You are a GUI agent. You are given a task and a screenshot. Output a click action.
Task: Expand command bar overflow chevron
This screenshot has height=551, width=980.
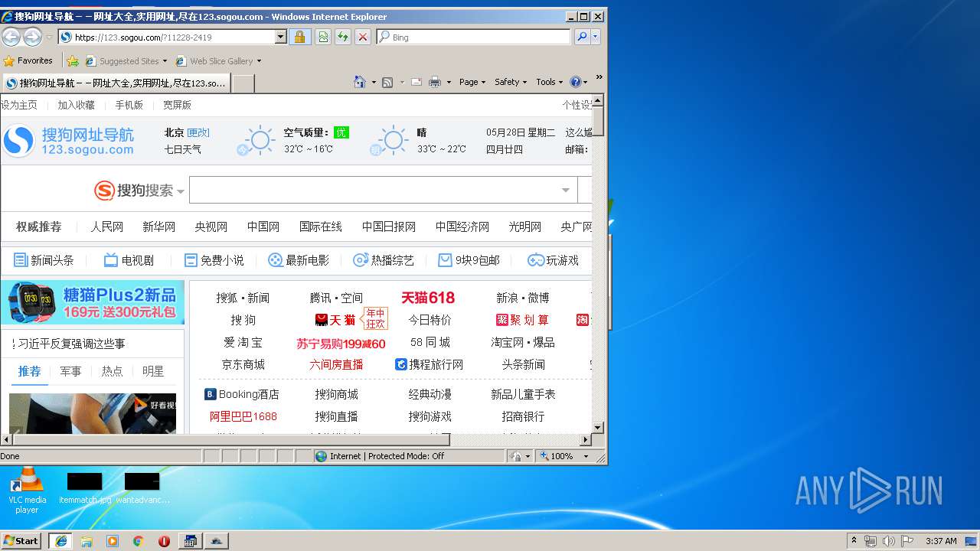tap(599, 77)
